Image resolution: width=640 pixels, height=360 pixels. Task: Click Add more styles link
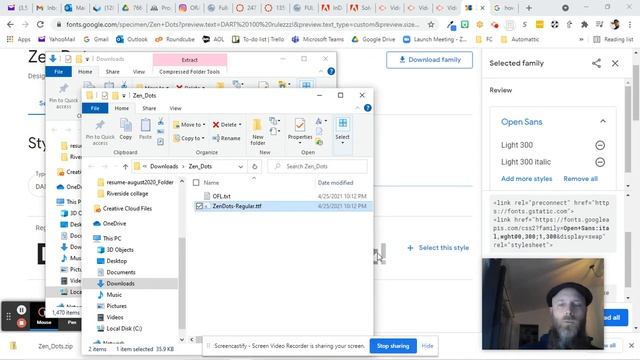click(x=527, y=179)
